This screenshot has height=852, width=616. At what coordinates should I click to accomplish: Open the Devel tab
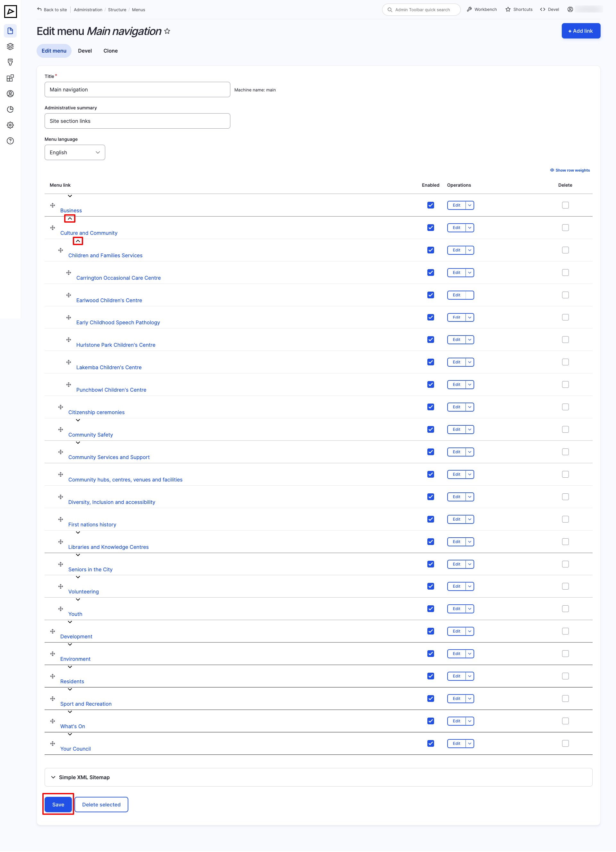85,51
